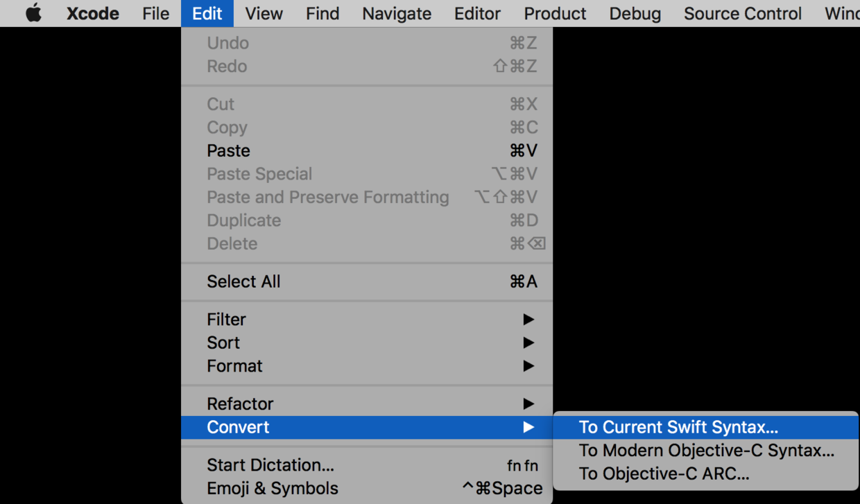Expand the Format submenu
860x504 pixels.
(x=234, y=366)
